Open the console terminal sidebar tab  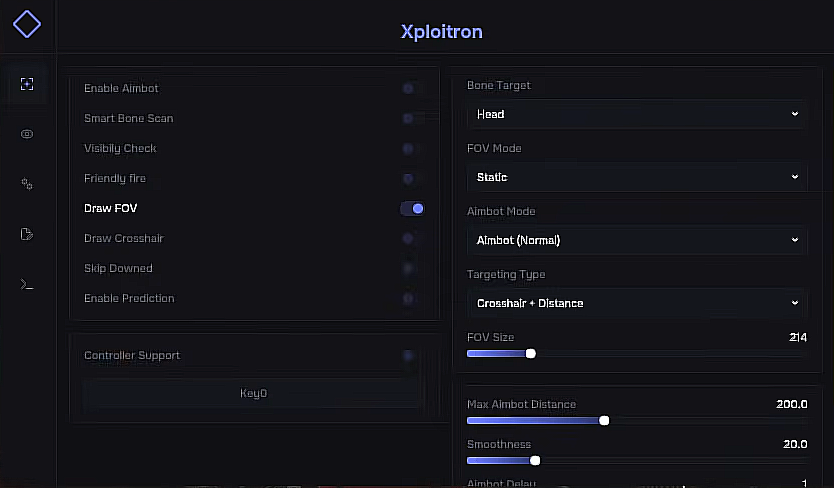[27, 285]
